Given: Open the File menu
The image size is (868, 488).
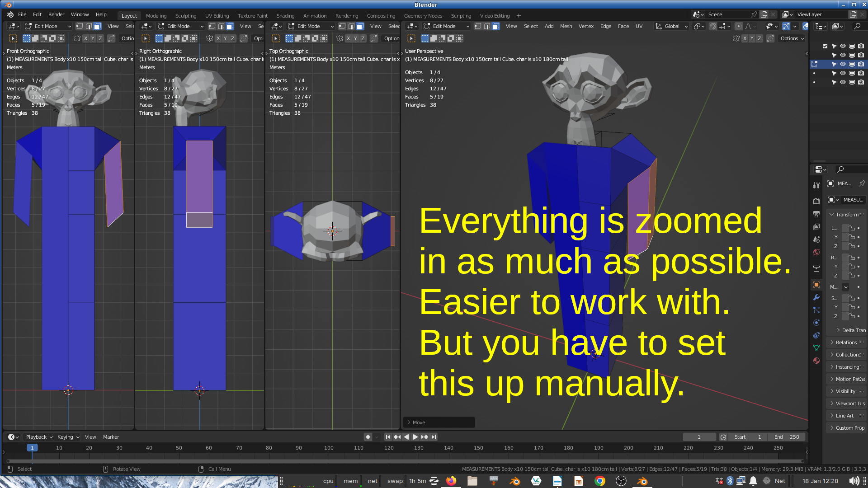Looking at the screenshot, I should tap(22, 14).
